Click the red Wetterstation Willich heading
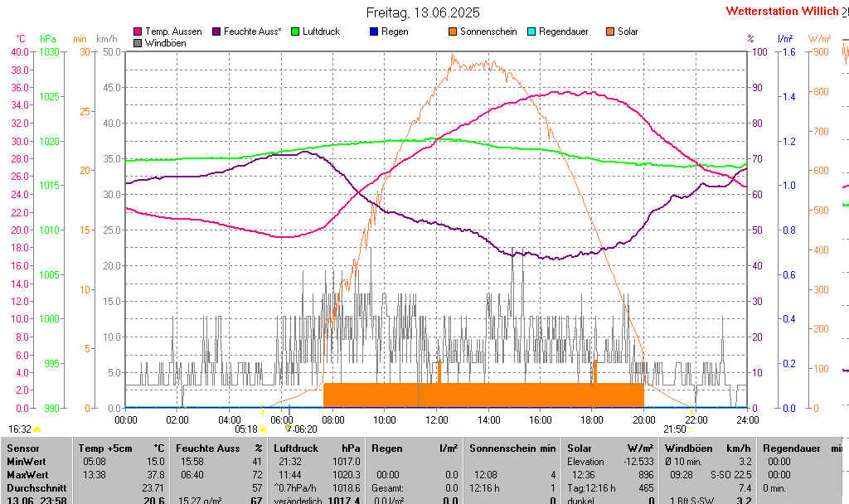849x504 pixels. click(x=782, y=11)
